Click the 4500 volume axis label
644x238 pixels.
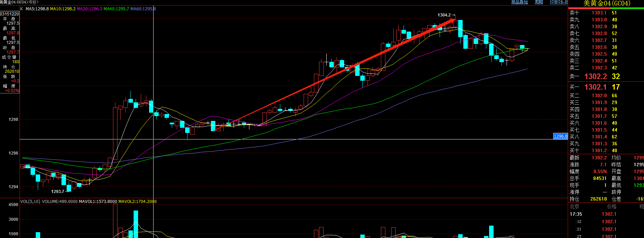point(13,205)
